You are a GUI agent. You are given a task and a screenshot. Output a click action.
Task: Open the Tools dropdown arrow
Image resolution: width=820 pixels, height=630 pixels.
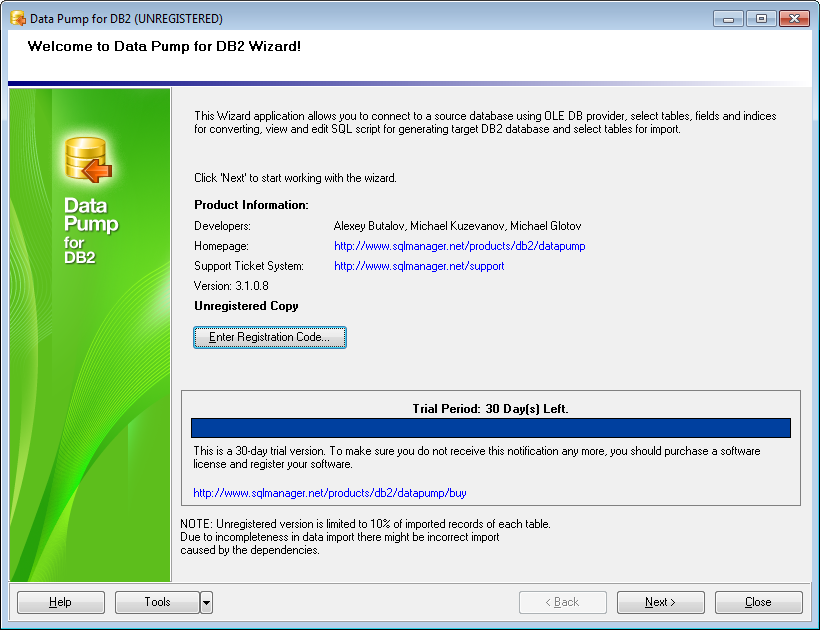207,602
